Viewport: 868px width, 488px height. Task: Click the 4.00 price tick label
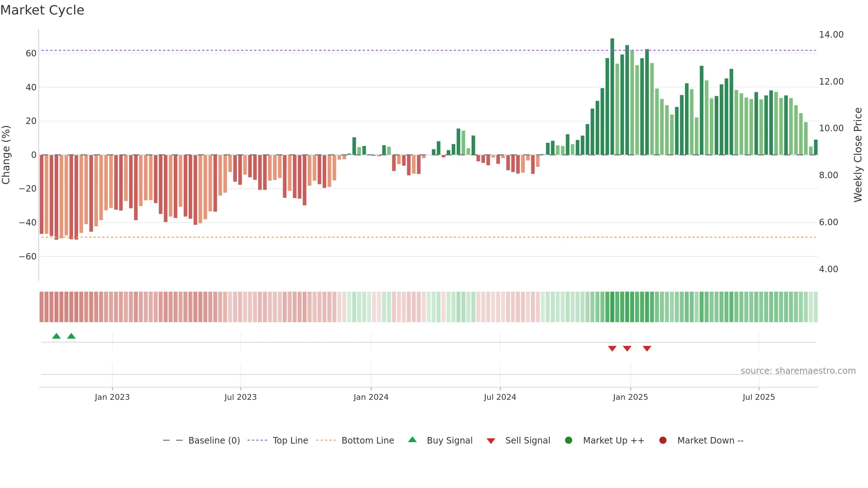point(829,269)
